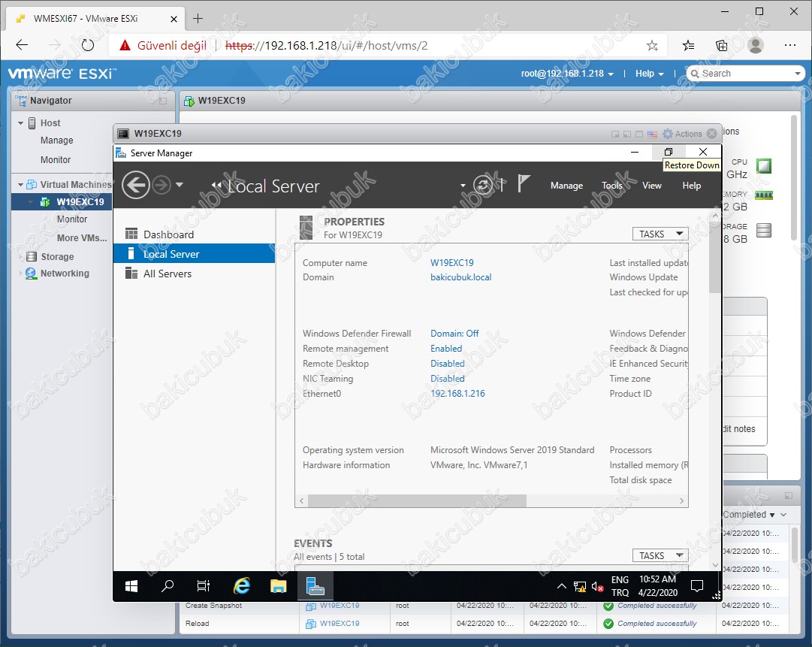The height and width of the screenshot is (647, 812).
Task: Expand the root@192.168.1.218 user menu
Action: (x=568, y=74)
